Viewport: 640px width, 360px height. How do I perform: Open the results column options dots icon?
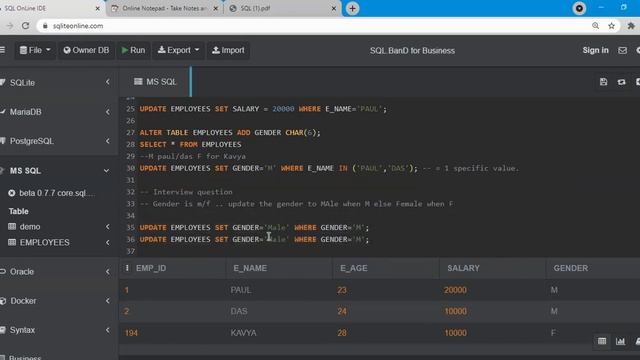[x=127, y=268]
